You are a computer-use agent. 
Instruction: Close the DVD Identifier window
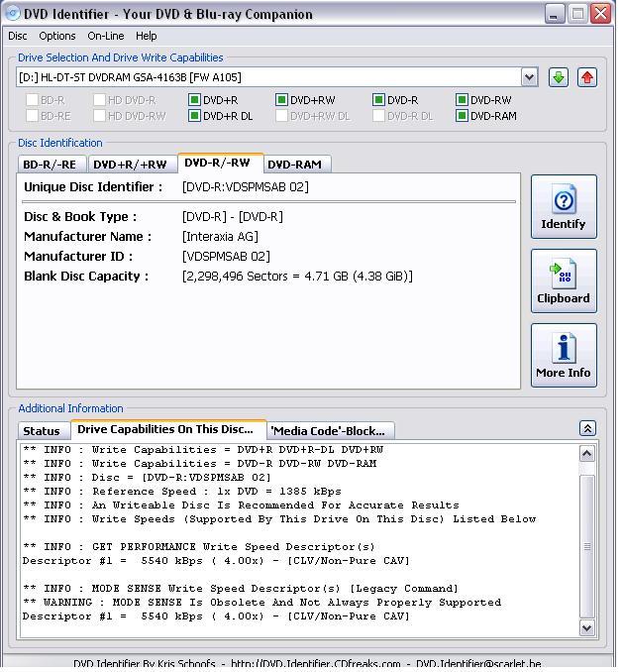coord(600,14)
